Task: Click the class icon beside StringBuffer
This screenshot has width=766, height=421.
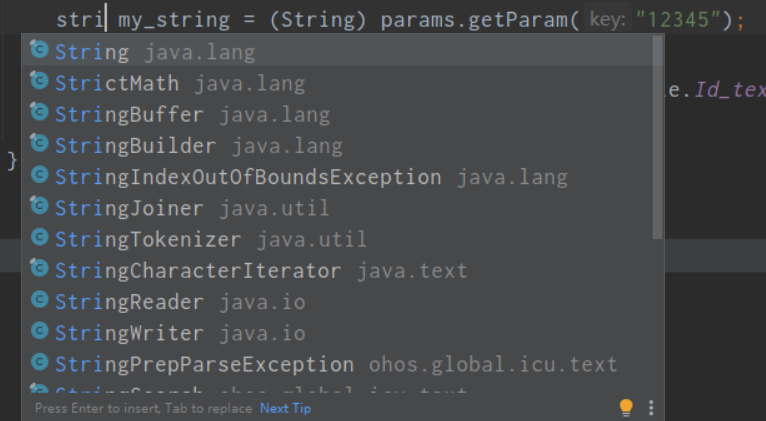Action: click(40, 113)
